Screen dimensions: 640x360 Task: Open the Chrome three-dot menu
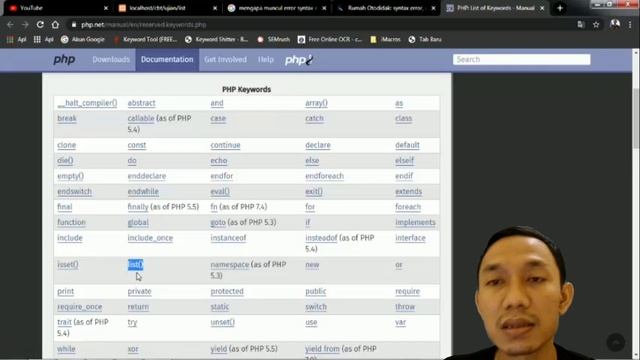click(631, 25)
